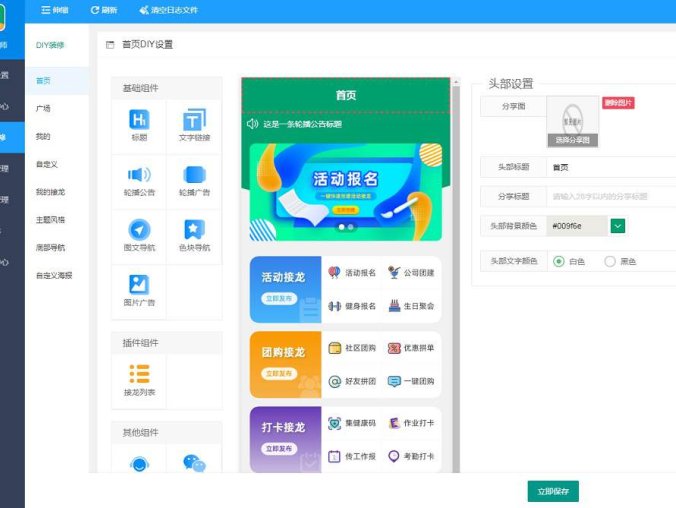
Task: Click the 立即保存 save button
Action: [x=553, y=491]
